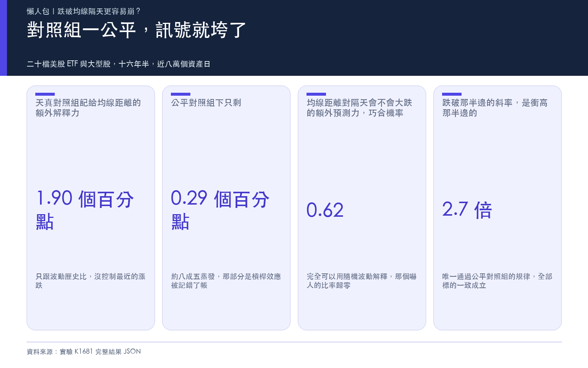588x368 pixels.
Task: Select the card title 天真對照組記給均線距離的額外解釋力
Action: point(88,108)
